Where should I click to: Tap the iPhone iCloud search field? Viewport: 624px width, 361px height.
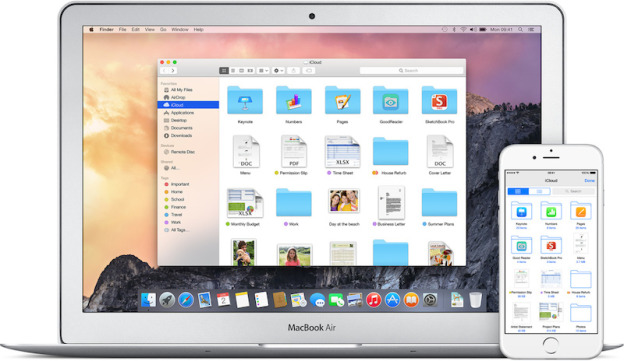[x=573, y=191]
